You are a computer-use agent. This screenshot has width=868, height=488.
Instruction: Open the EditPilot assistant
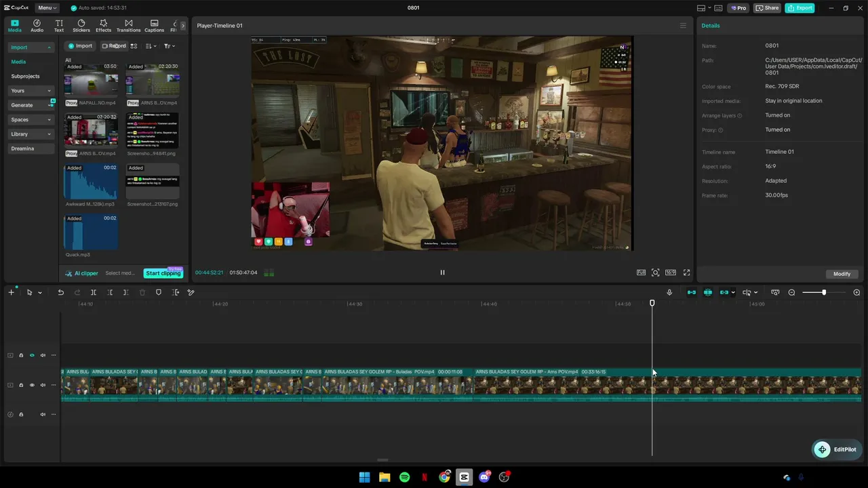coord(837,449)
